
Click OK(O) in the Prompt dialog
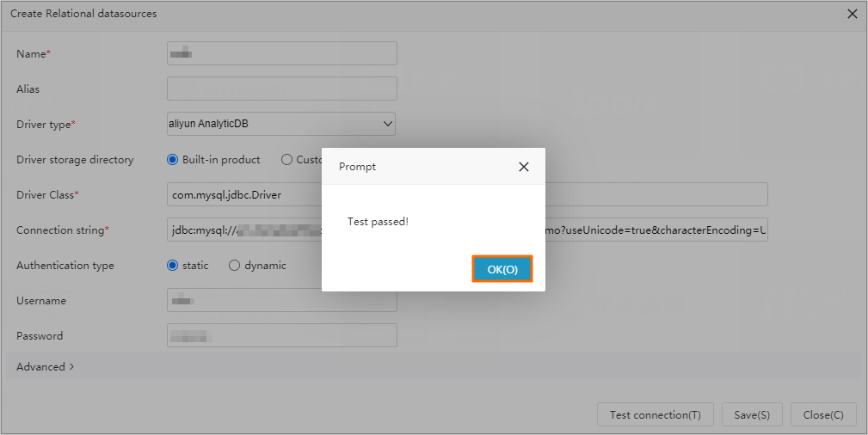[502, 269]
